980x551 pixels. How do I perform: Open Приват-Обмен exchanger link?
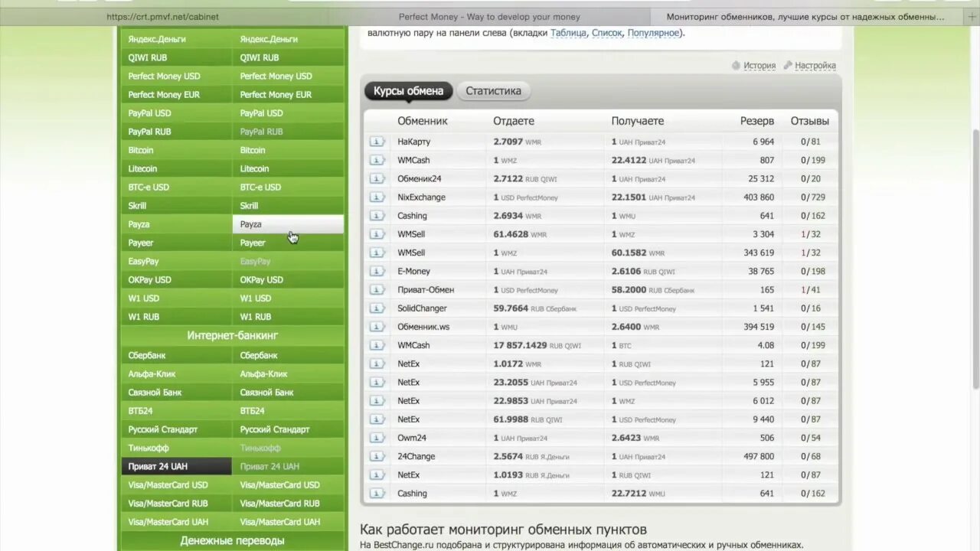pyautogui.click(x=426, y=290)
